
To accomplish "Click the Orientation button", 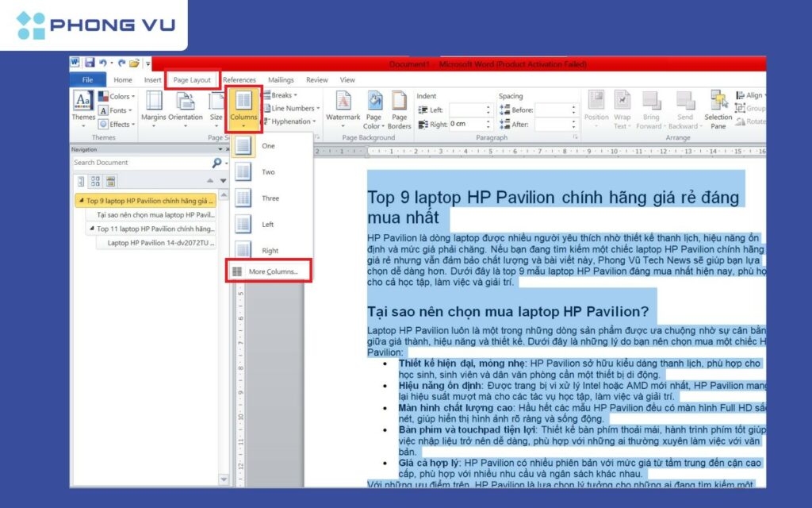I will point(186,107).
